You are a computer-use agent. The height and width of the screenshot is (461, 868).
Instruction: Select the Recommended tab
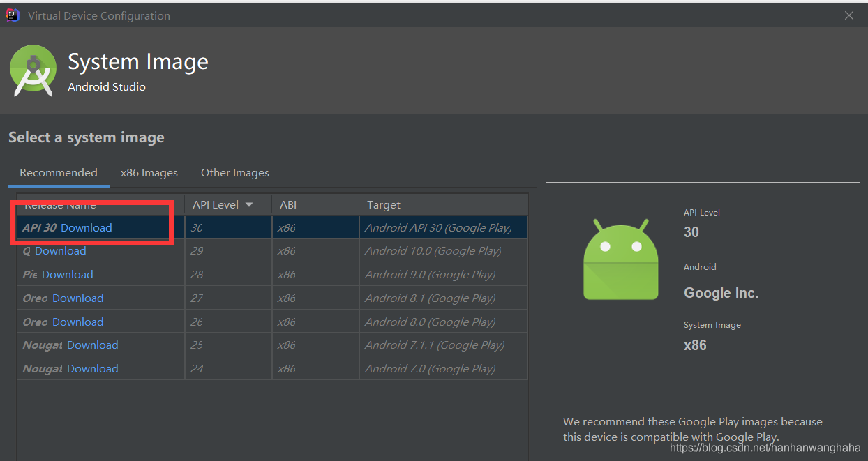(x=59, y=172)
